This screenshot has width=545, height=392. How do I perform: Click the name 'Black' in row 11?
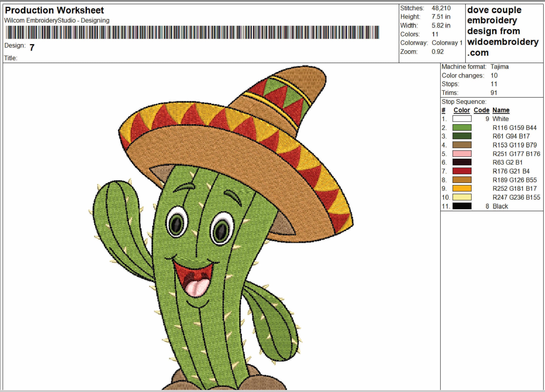(x=500, y=206)
